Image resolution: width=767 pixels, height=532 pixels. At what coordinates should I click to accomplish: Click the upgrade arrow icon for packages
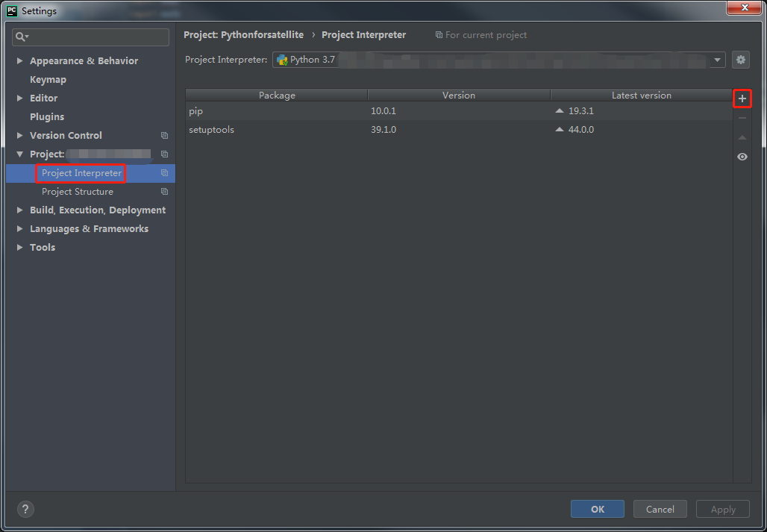[742, 137]
